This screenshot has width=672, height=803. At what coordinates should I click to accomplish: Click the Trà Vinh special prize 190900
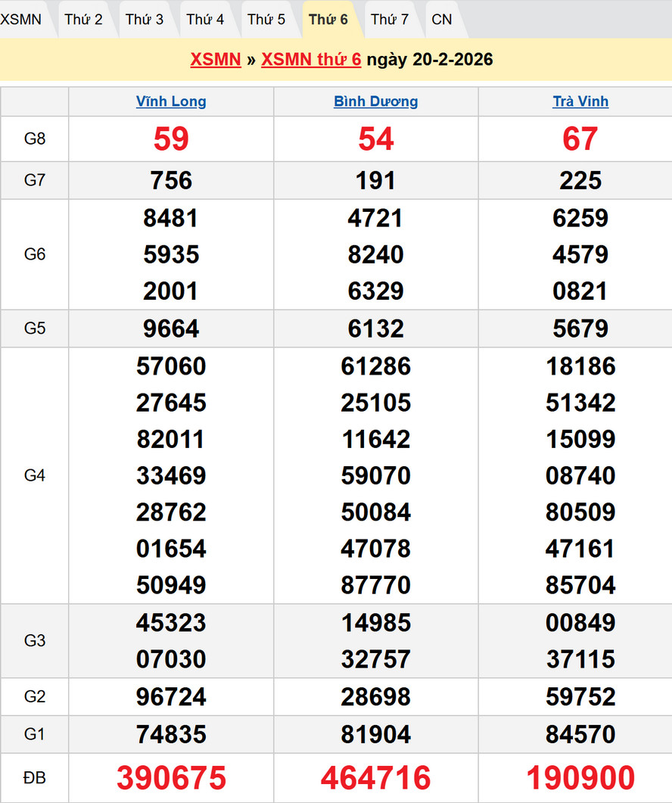point(580,778)
